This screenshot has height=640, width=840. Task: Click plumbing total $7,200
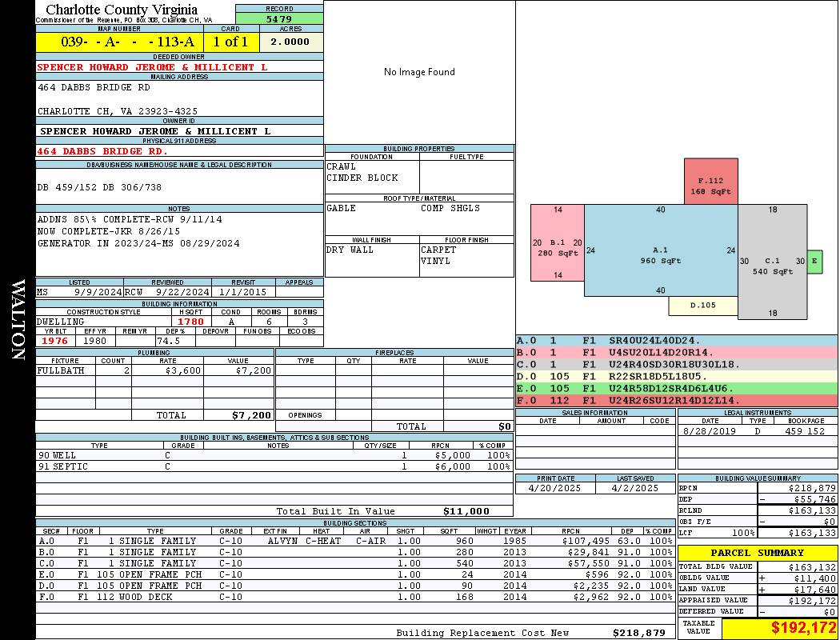pos(251,415)
